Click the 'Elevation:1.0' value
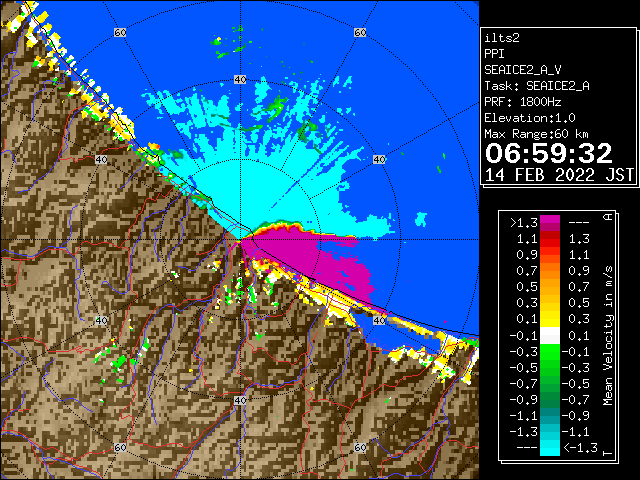The image size is (640, 480). [530, 118]
